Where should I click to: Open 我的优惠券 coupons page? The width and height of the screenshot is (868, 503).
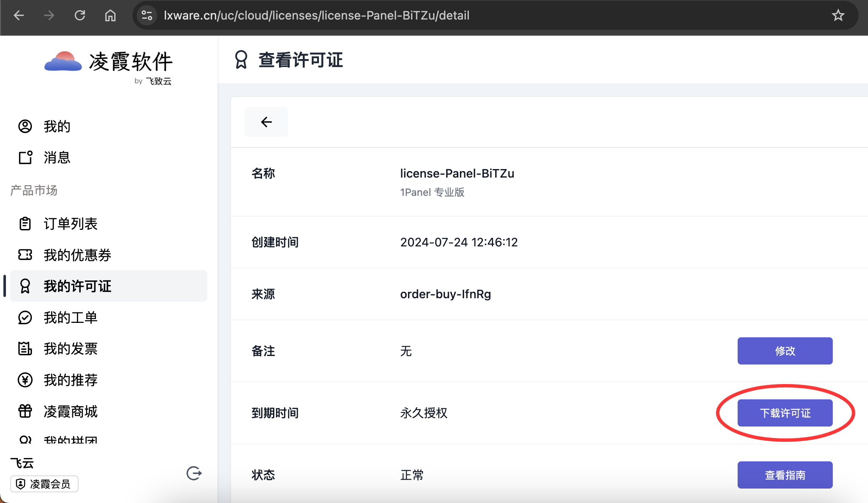(x=77, y=255)
